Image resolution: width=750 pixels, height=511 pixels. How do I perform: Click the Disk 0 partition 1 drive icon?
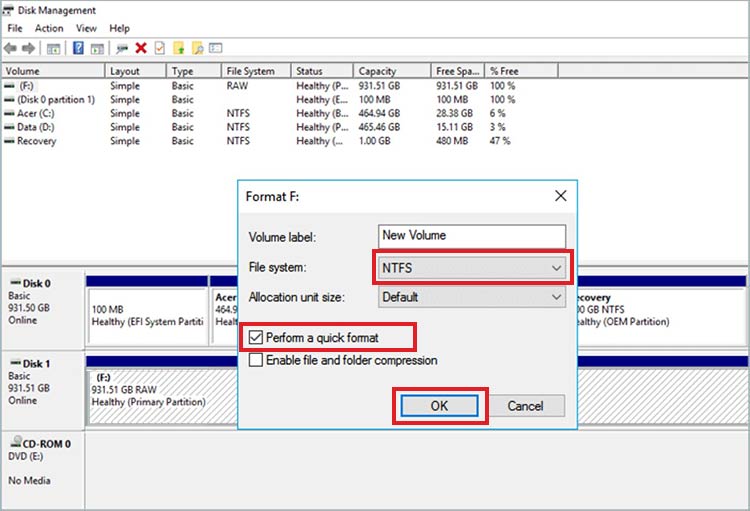coord(9,100)
